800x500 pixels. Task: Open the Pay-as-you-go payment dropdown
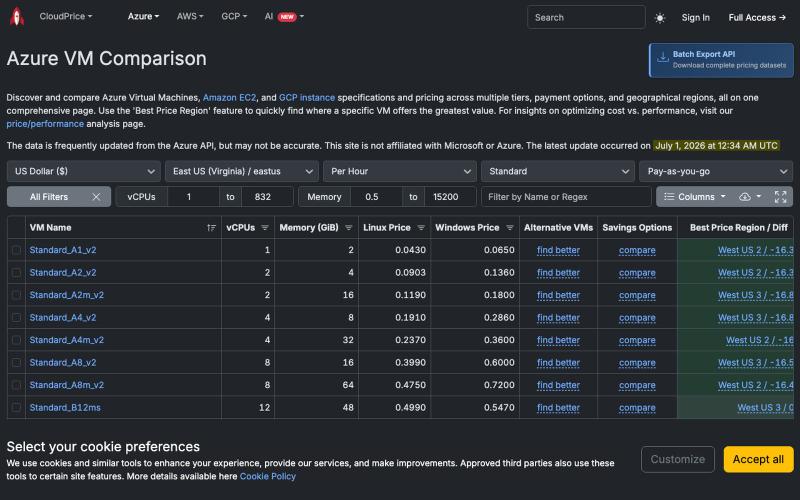716,171
